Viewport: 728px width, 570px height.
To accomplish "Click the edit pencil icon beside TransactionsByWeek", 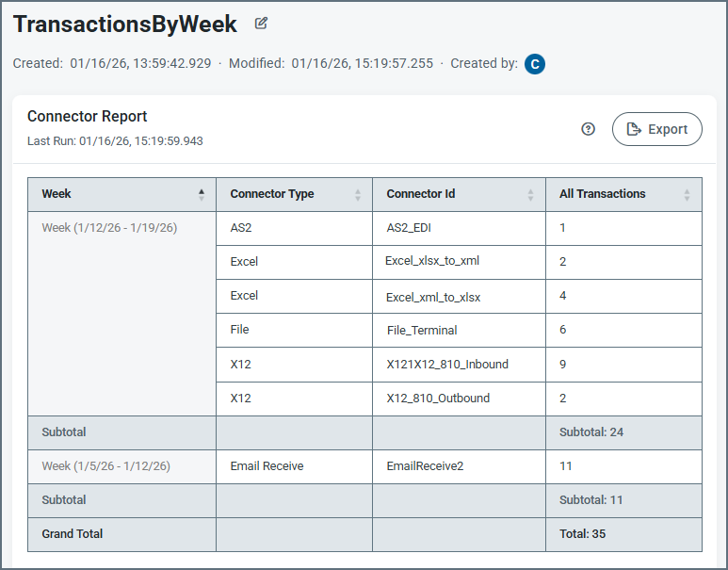I will coord(261,24).
